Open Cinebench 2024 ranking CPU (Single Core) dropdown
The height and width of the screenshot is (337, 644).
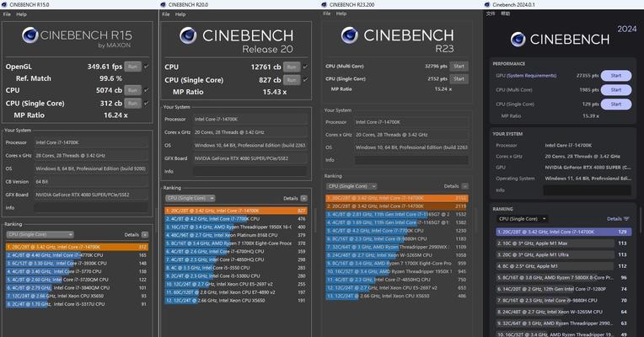(x=523, y=219)
